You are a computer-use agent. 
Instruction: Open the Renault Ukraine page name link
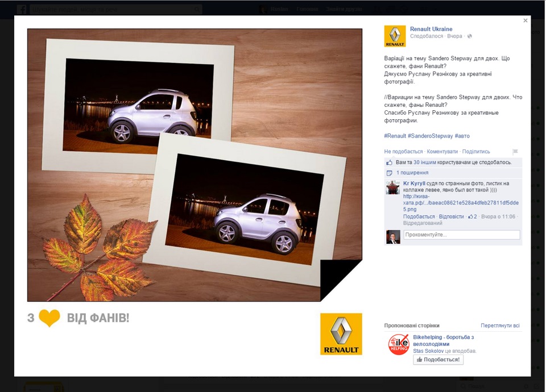coord(431,29)
